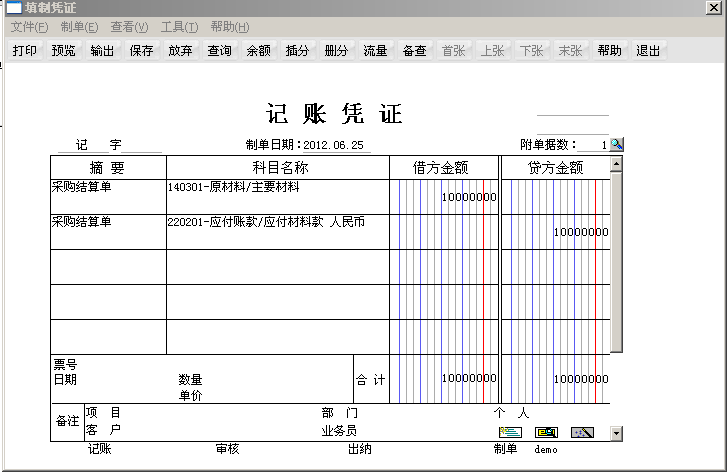Click the middle icon above demo
This screenshot has height=472, width=727.
(546, 432)
